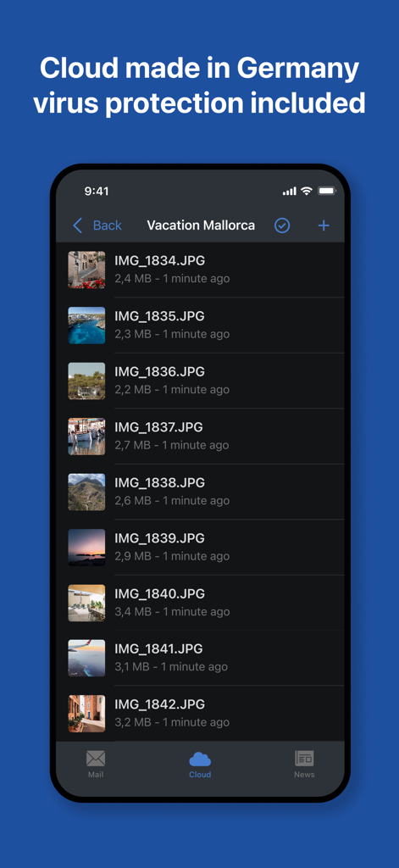This screenshot has height=868, width=399.
Task: Tap the cellular signal bars icon
Action: [290, 192]
